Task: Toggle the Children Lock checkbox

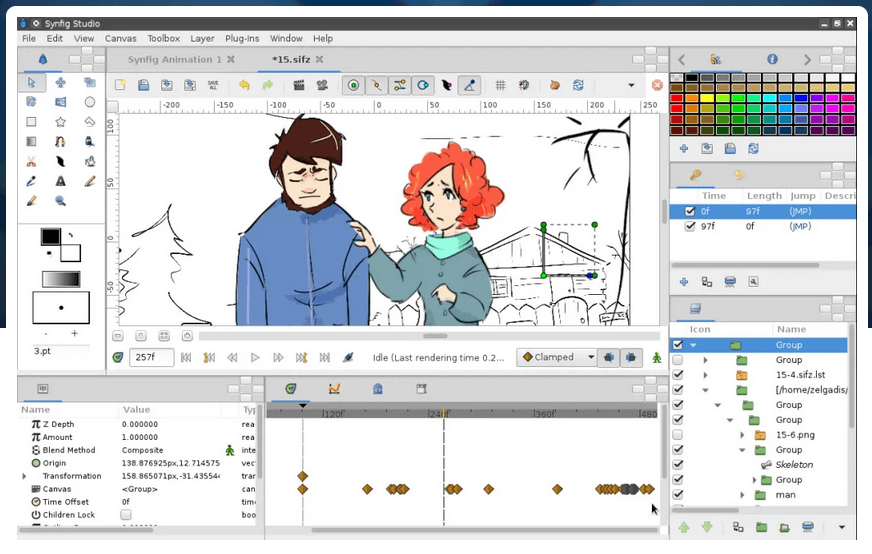Action: (126, 515)
